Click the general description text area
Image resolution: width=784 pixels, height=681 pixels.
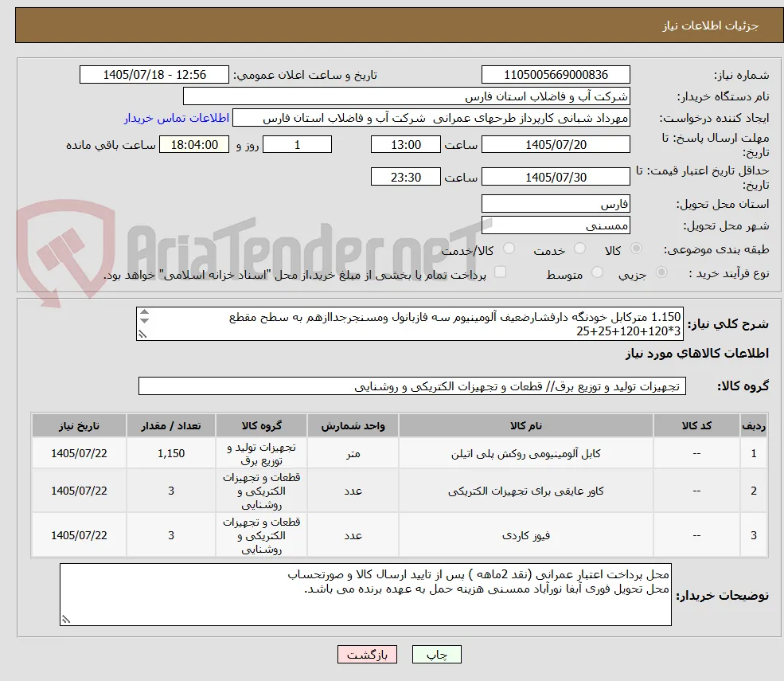pyautogui.click(x=409, y=323)
